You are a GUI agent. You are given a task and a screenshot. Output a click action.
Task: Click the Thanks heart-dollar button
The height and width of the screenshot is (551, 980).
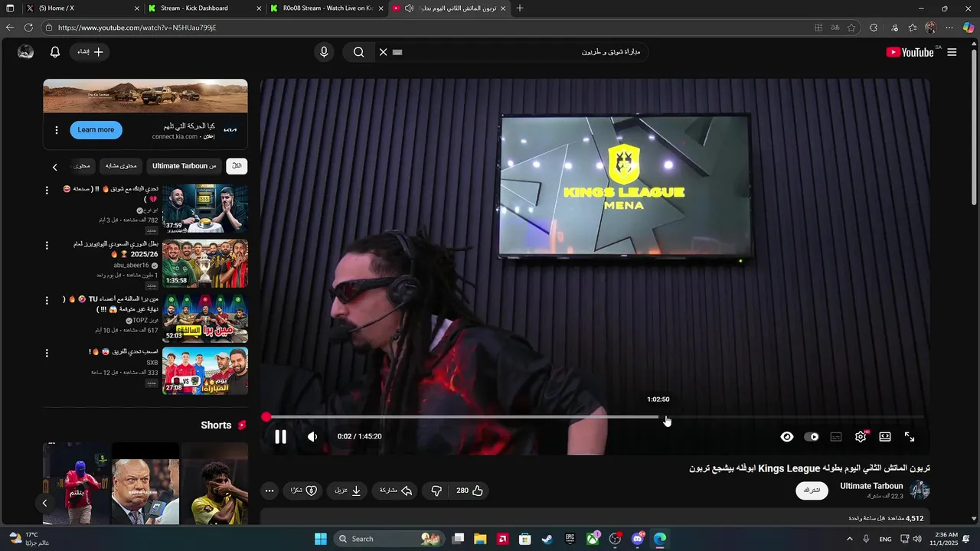click(x=304, y=491)
